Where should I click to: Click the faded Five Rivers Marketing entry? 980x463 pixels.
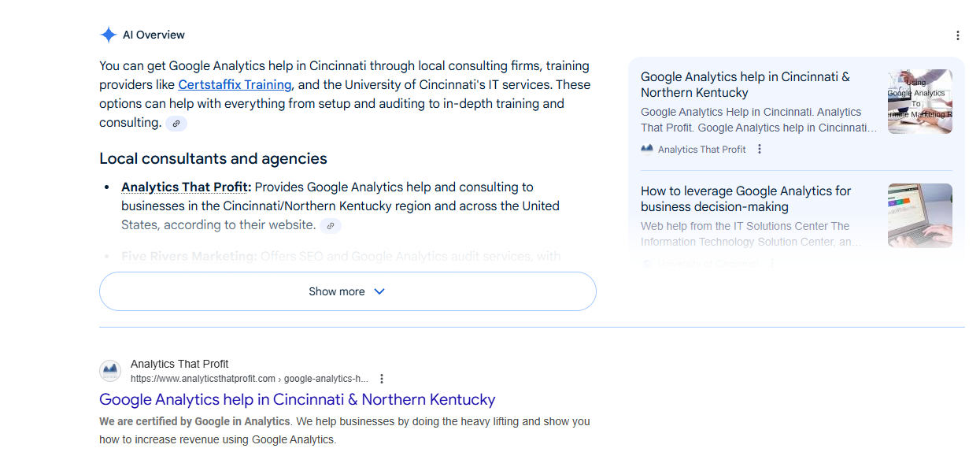pos(189,256)
